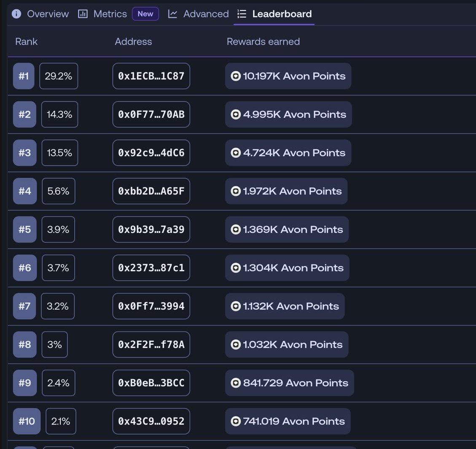
Task: Click the 10.197K Avon Points reward
Action: pyautogui.click(x=288, y=76)
